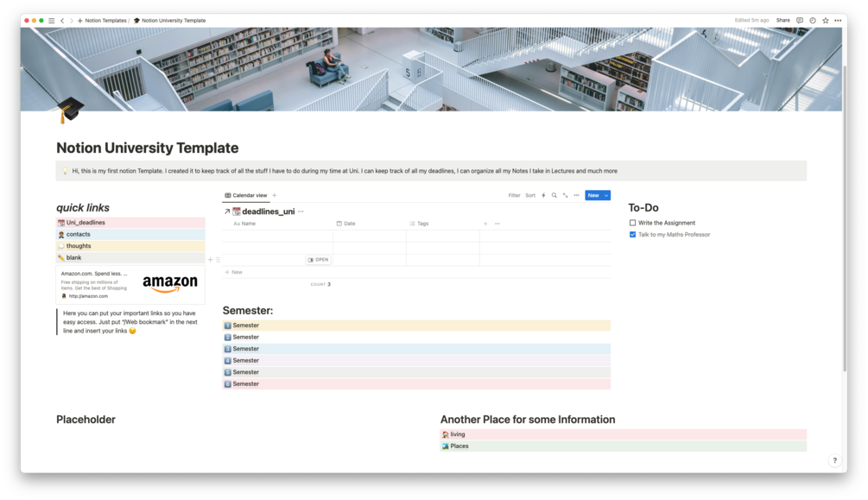This screenshot has height=500, width=868.
Task: Open the Uni_deadlines quick link
Action: coord(86,222)
